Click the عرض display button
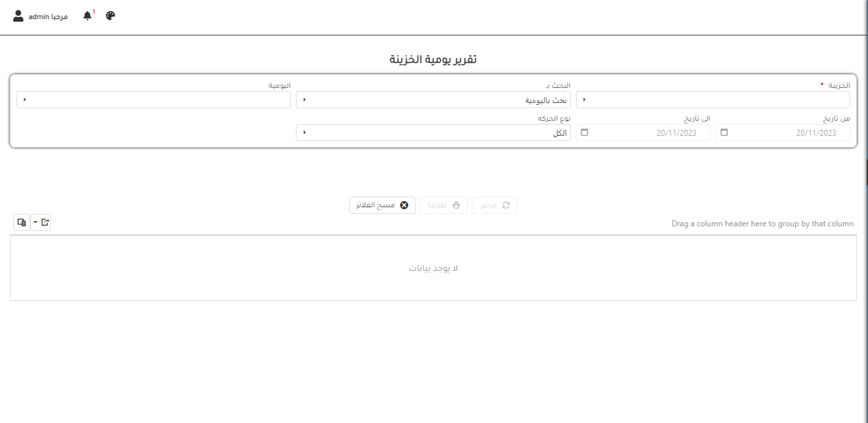868x423 pixels. 495,205
